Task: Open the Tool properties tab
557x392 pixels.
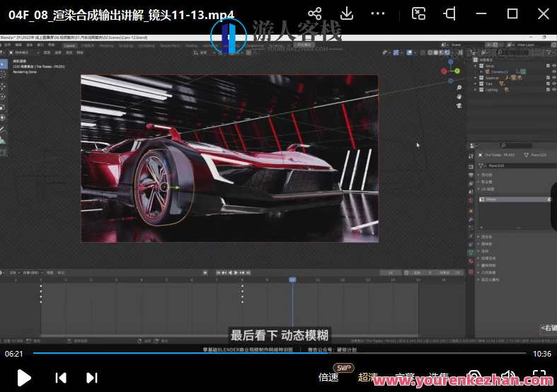Action: (471, 156)
